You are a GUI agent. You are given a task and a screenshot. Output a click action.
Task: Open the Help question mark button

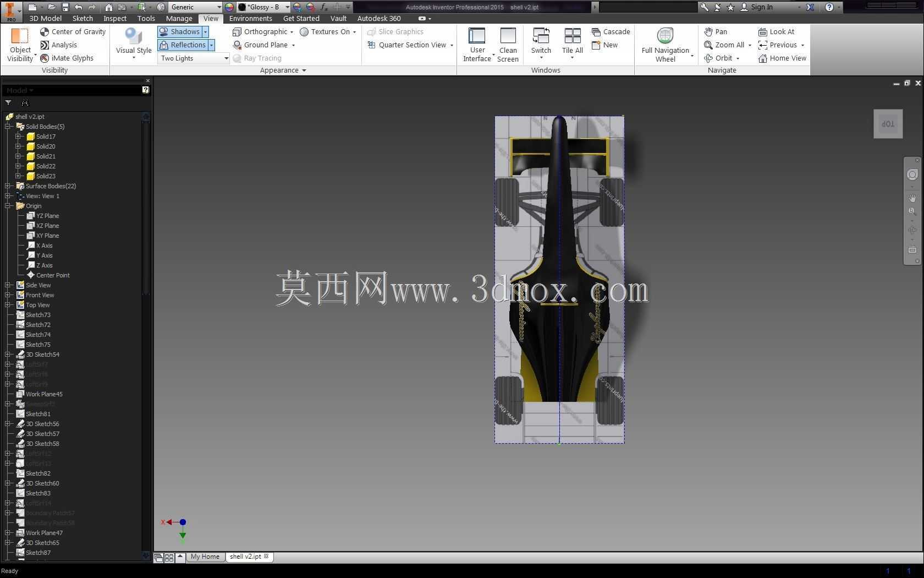coord(829,7)
